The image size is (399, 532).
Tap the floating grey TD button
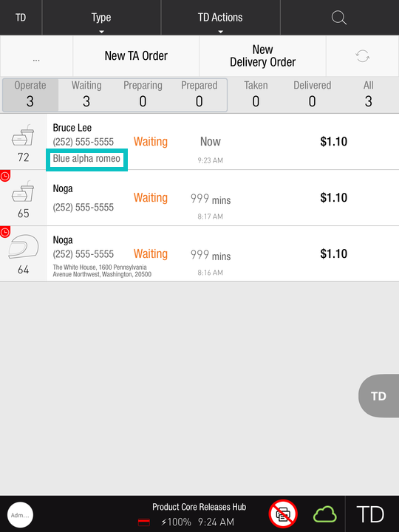[378, 395]
